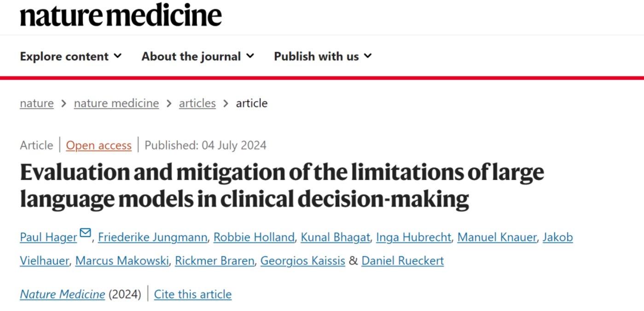The width and height of the screenshot is (644, 311).
Task: Open Marcus Makowski author link
Action: pyautogui.click(x=122, y=261)
